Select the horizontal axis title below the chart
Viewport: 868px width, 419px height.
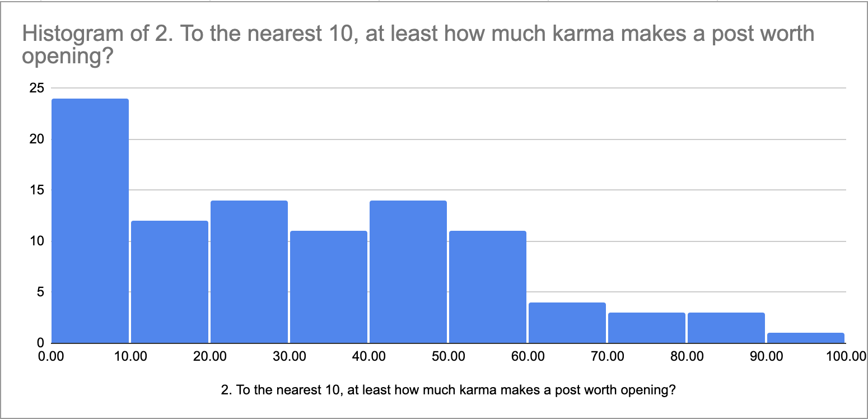[x=449, y=390]
